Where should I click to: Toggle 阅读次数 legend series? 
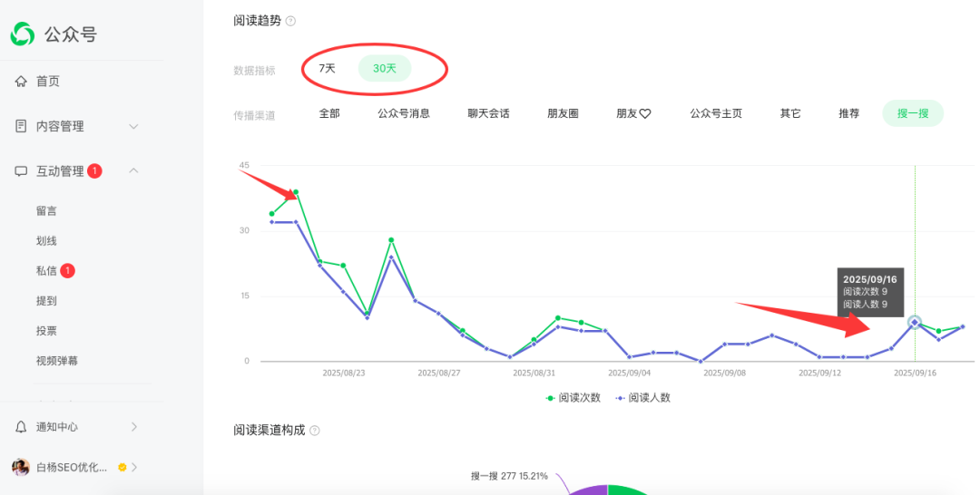tap(573, 397)
